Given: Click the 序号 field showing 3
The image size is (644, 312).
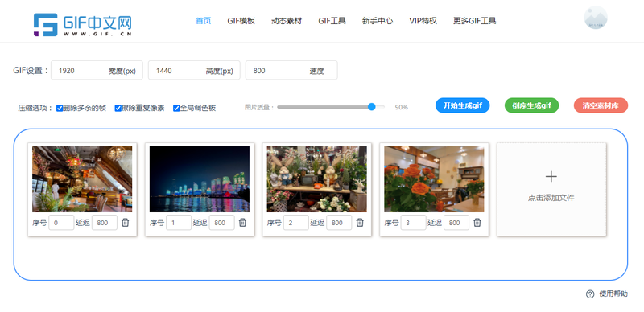Looking at the screenshot, I should (413, 223).
